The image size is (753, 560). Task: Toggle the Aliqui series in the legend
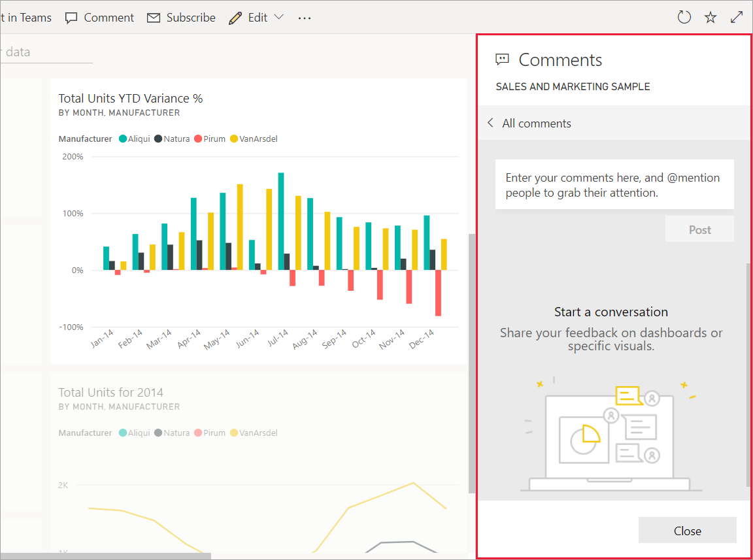click(134, 139)
